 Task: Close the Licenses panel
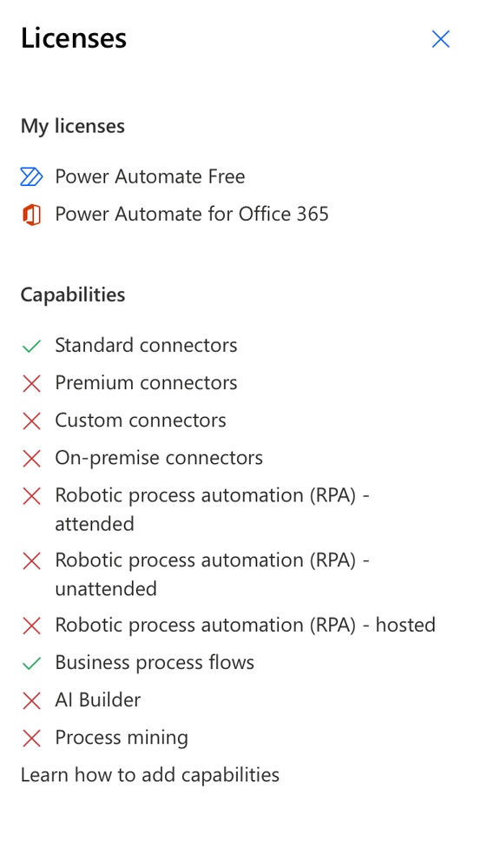pos(441,39)
